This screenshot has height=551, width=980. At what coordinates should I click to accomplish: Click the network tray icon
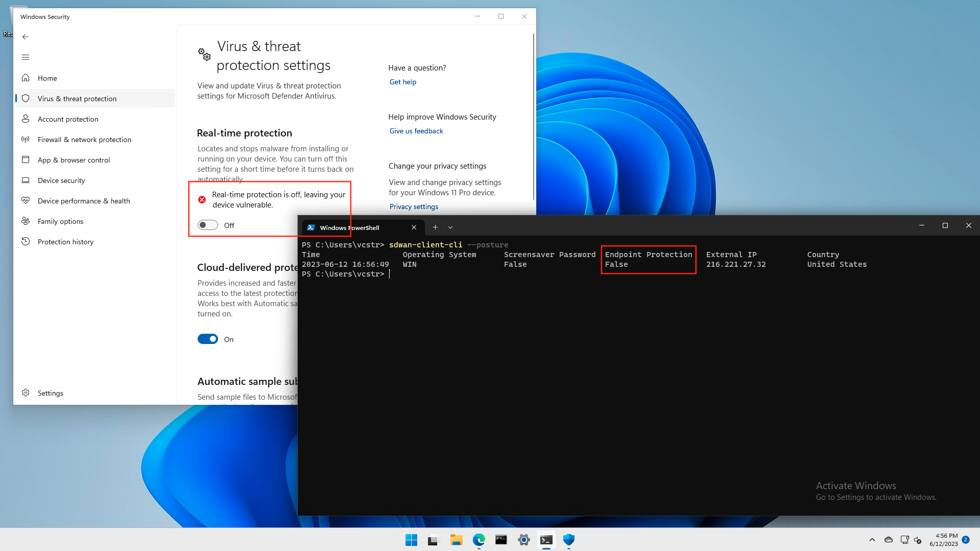point(904,540)
